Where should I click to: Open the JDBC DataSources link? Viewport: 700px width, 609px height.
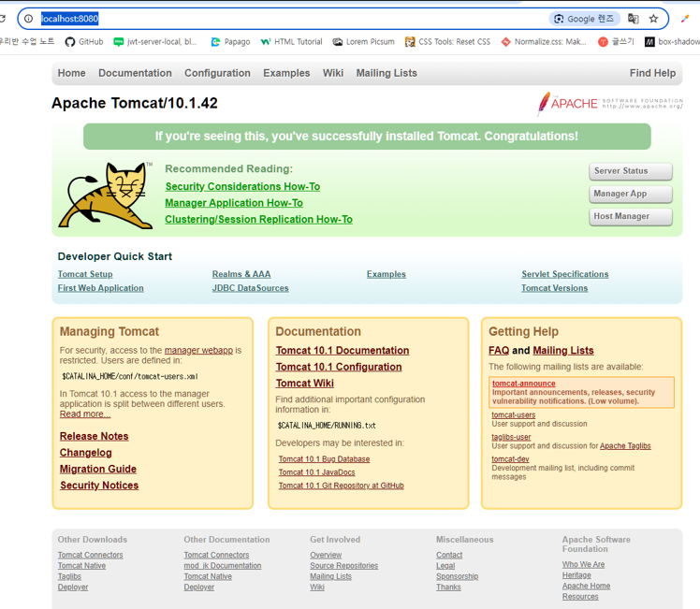(251, 288)
